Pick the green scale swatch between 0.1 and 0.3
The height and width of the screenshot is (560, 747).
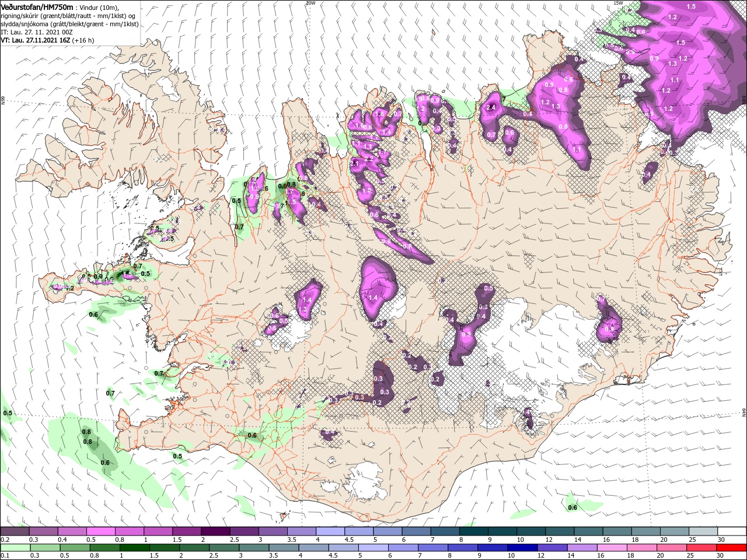[15, 548]
